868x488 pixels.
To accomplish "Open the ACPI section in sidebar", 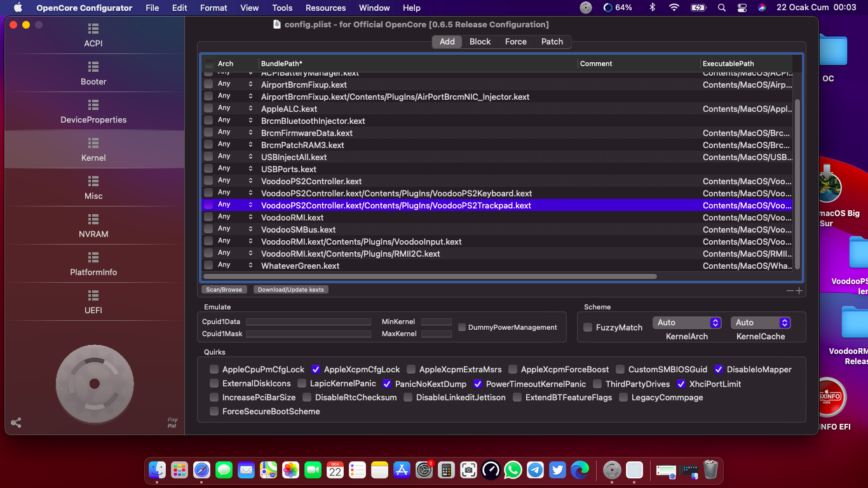I will point(93,35).
